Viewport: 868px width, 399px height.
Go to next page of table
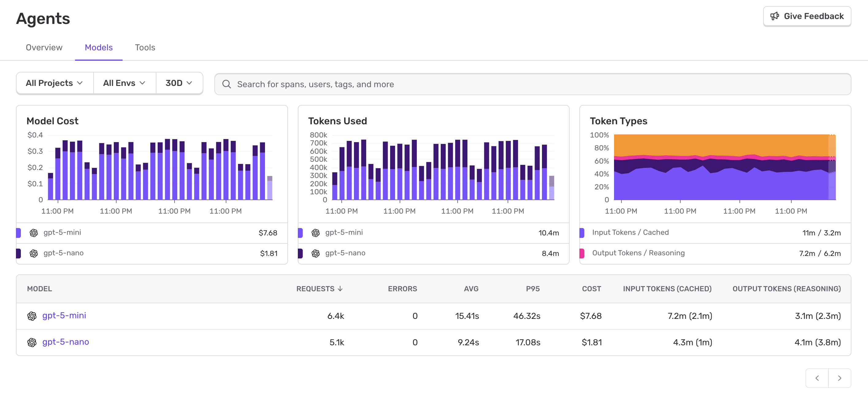839,378
